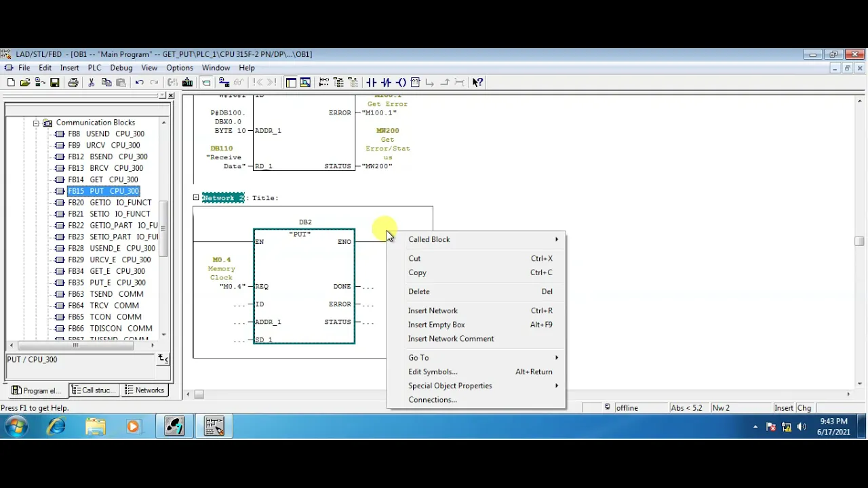The width and height of the screenshot is (868, 488).
Task: Choose Connections... in context menu
Action: point(476,400)
